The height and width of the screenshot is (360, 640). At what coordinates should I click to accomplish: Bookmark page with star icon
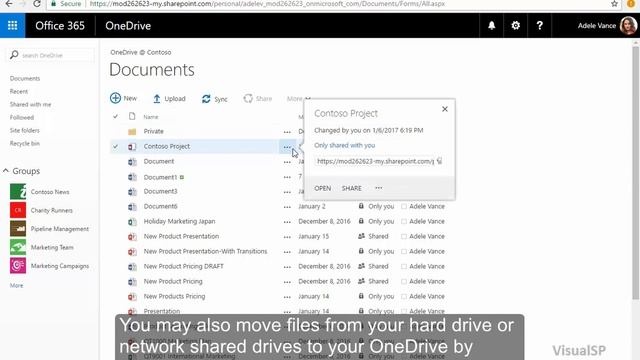614,4
